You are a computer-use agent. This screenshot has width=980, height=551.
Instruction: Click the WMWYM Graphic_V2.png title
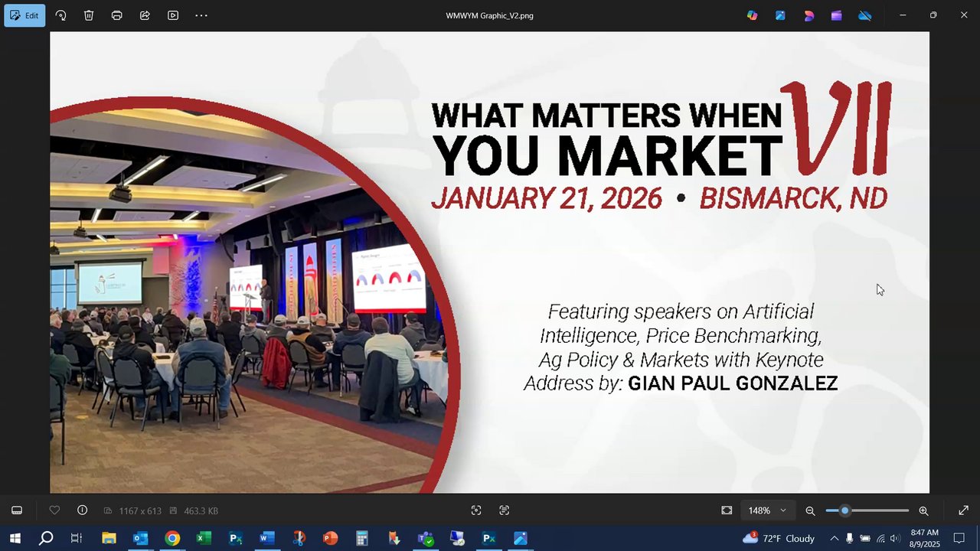tap(489, 15)
